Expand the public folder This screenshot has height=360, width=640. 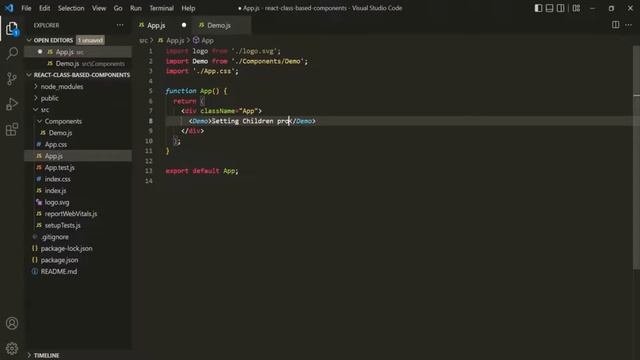tap(49, 98)
